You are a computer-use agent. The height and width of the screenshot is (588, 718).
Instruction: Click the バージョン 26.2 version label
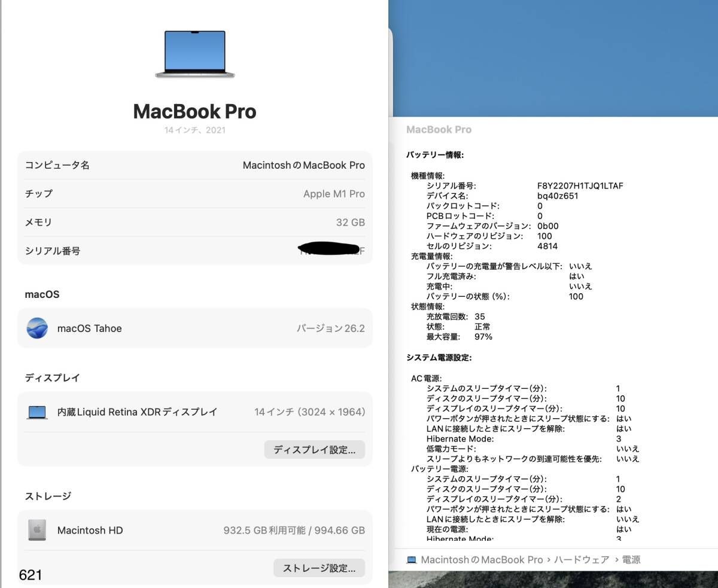tap(331, 328)
